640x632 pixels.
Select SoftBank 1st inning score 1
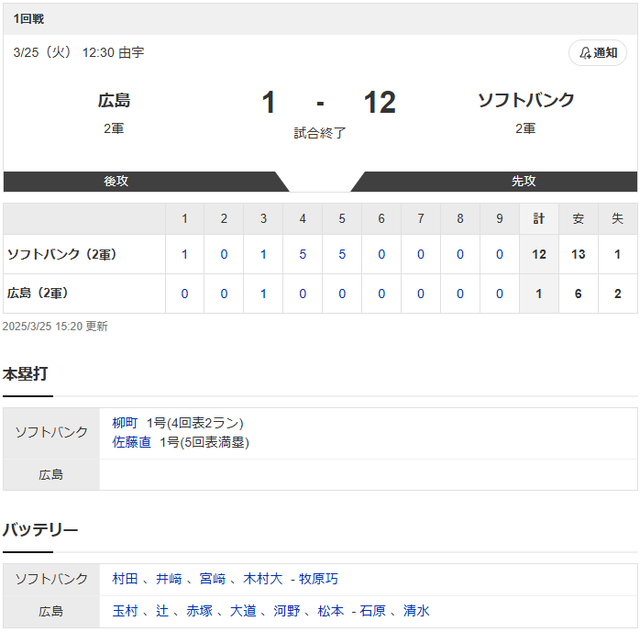tap(184, 254)
